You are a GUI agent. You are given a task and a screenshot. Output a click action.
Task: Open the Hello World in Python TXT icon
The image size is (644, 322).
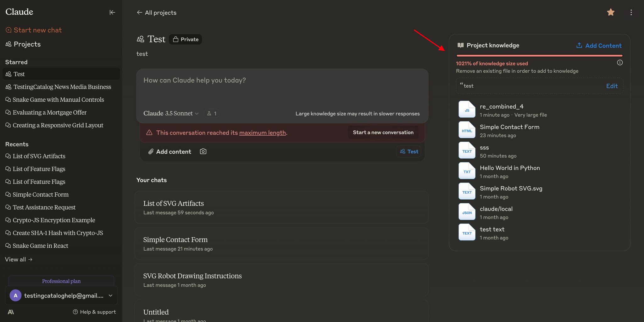pyautogui.click(x=467, y=171)
